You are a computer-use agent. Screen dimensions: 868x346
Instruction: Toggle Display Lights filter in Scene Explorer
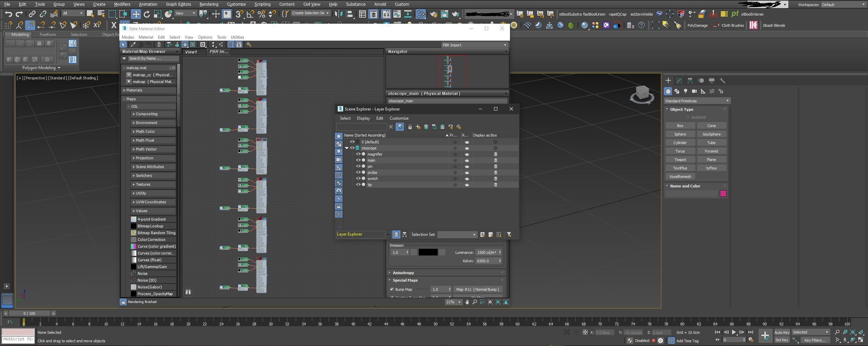pyautogui.click(x=338, y=152)
